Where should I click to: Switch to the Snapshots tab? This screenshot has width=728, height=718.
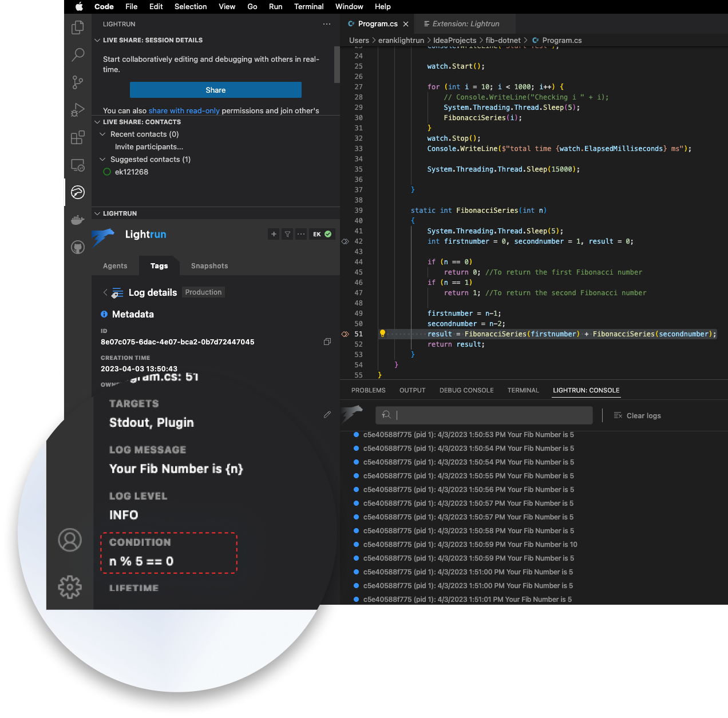209,266
